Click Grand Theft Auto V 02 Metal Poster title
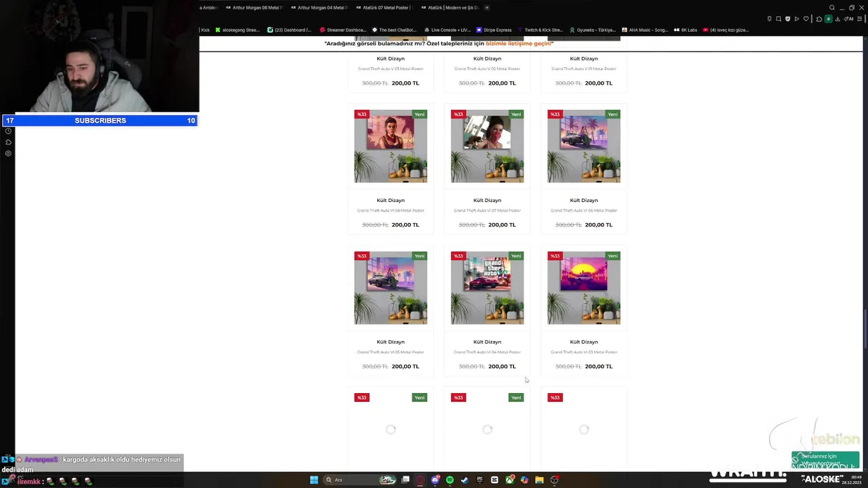This screenshot has height=488, width=868. tap(487, 69)
